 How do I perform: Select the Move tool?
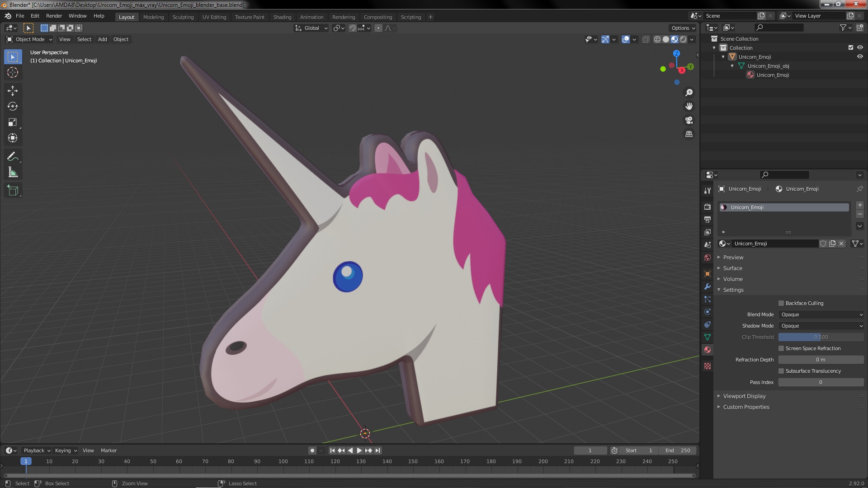13,90
